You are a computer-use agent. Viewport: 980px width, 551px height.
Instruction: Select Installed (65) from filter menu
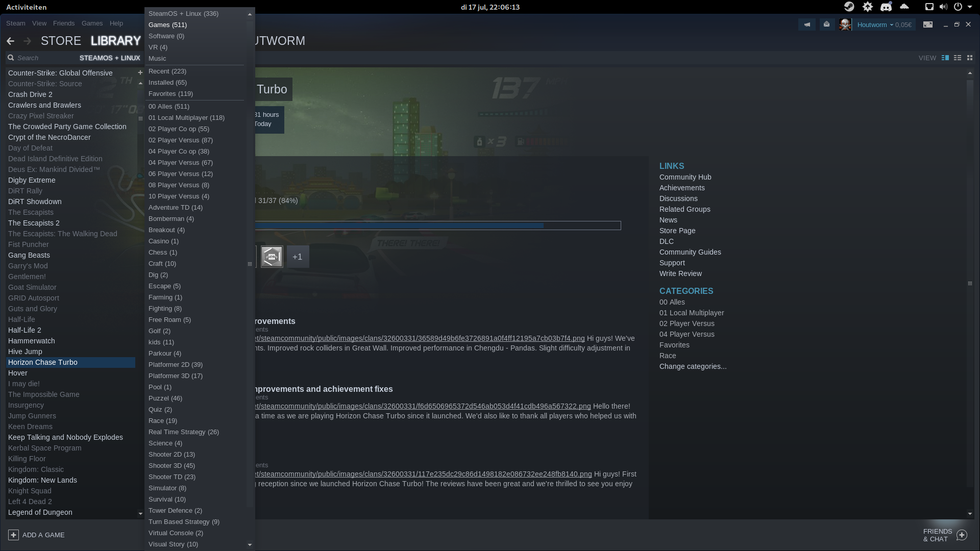coord(167,82)
